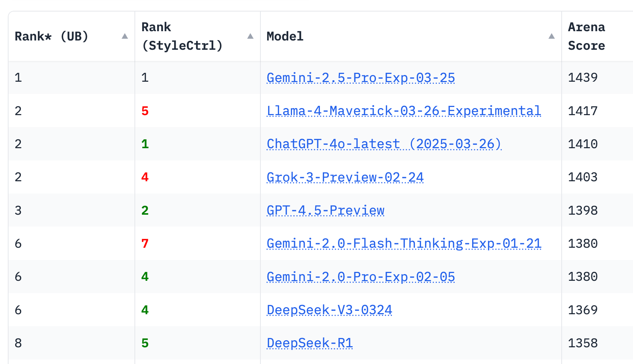Select arena score 1410
The width and height of the screenshot is (633, 364).
(x=583, y=144)
